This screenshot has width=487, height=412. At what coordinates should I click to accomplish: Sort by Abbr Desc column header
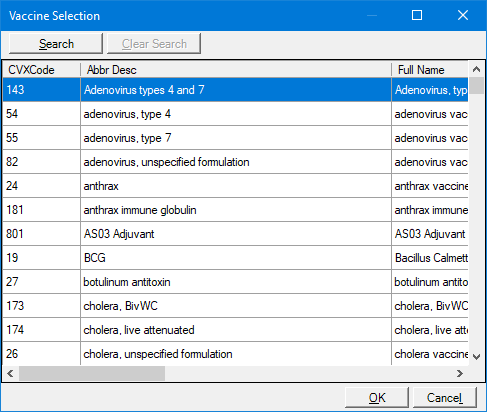(236, 70)
